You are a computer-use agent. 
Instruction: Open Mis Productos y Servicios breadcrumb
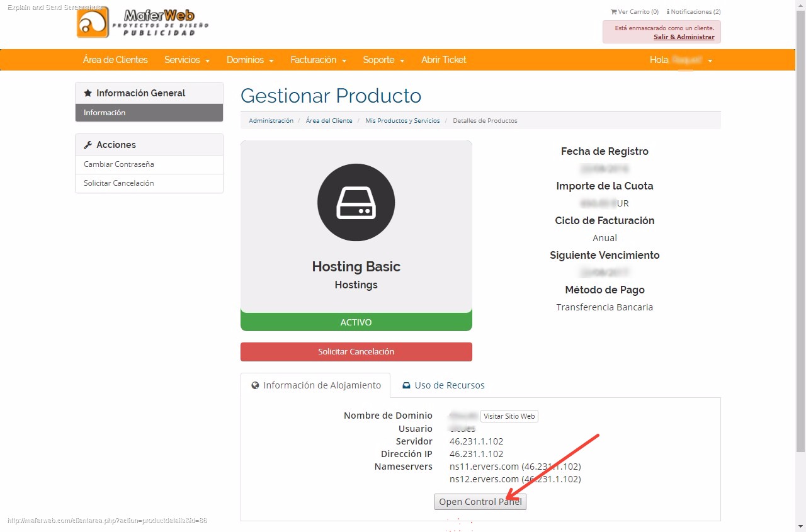click(x=402, y=120)
